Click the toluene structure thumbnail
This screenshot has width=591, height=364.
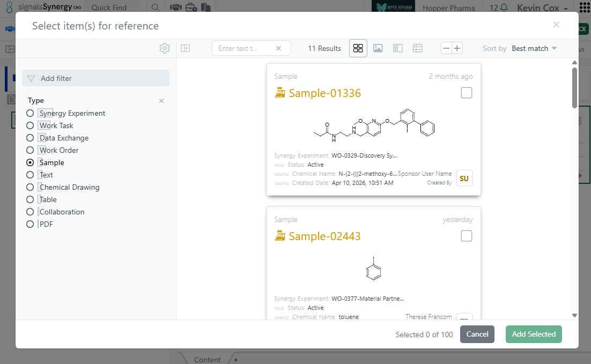[x=373, y=269]
